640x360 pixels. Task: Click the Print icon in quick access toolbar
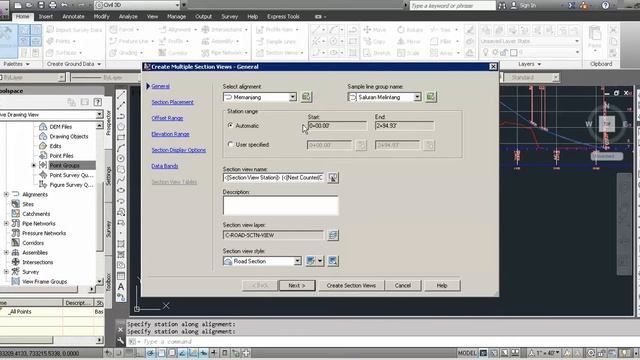coord(53,5)
